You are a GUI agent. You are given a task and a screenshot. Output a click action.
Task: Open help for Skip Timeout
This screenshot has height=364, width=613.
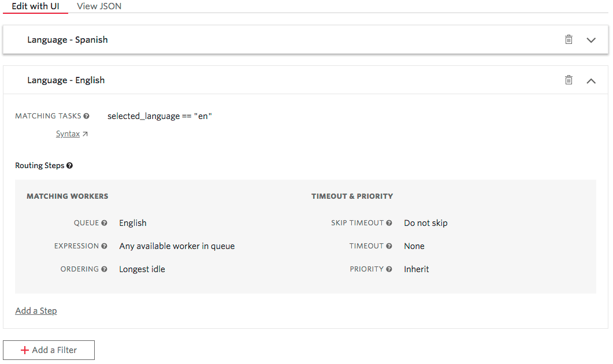tap(389, 222)
